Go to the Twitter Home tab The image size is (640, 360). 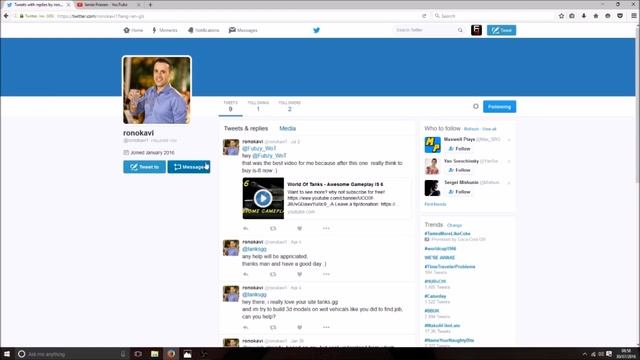point(133,30)
